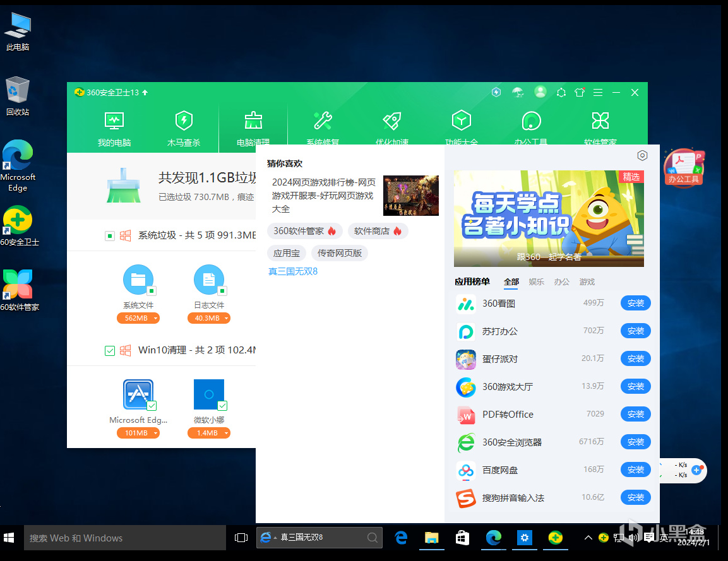Toggle 系统垃圾 group checkbox
This screenshot has width=728, height=561.
(110, 236)
